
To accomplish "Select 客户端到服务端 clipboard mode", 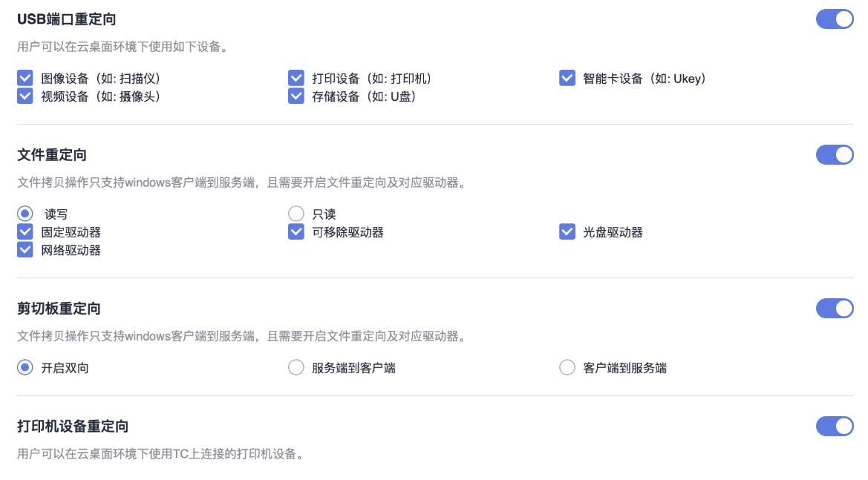I will pyautogui.click(x=567, y=366).
